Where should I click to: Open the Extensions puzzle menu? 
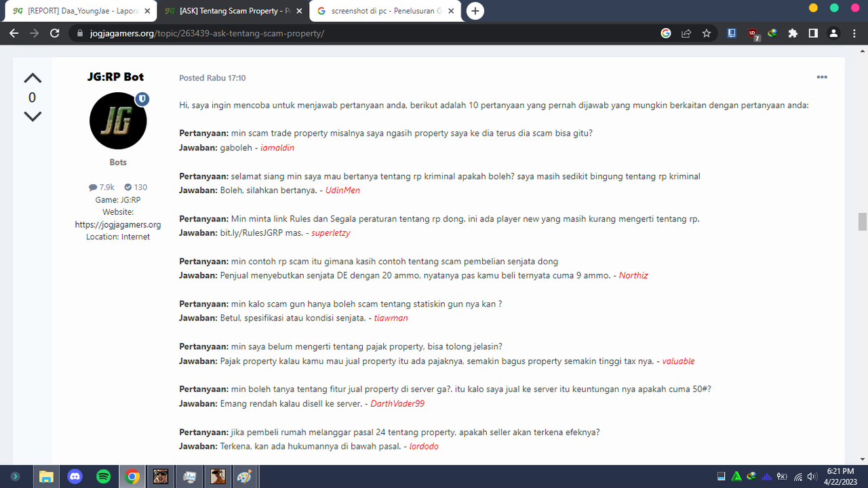[x=793, y=33]
